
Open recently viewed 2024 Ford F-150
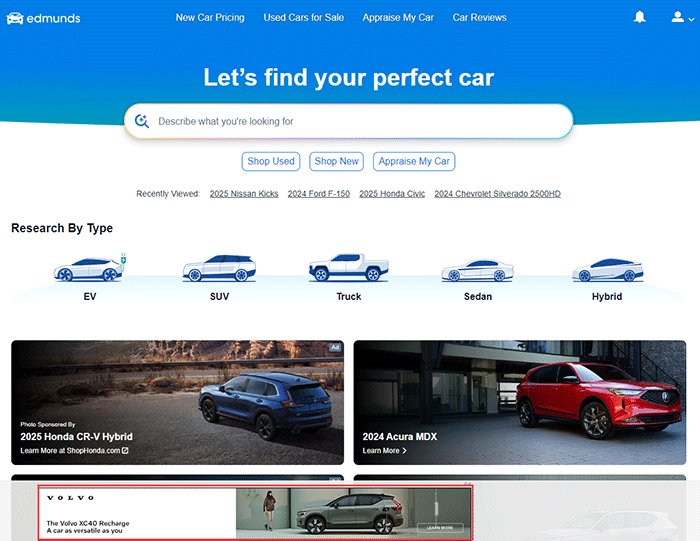click(x=319, y=194)
